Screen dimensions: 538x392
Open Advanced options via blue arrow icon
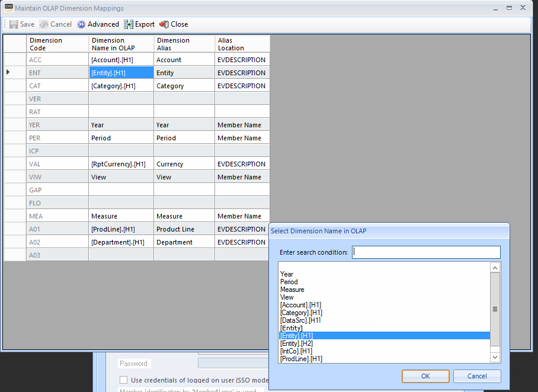click(81, 24)
